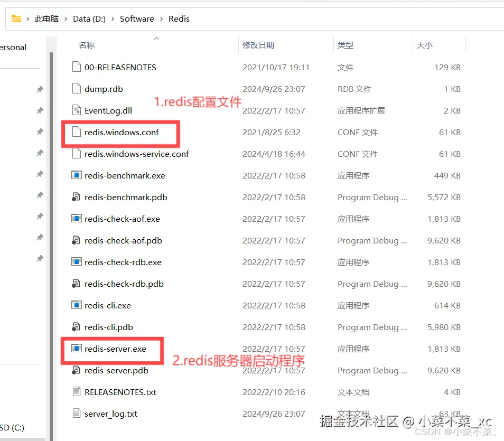Image resolution: width=504 pixels, height=441 pixels.
Task: Click the RELEASENOTES.txt document icon
Action: [x=77, y=391]
